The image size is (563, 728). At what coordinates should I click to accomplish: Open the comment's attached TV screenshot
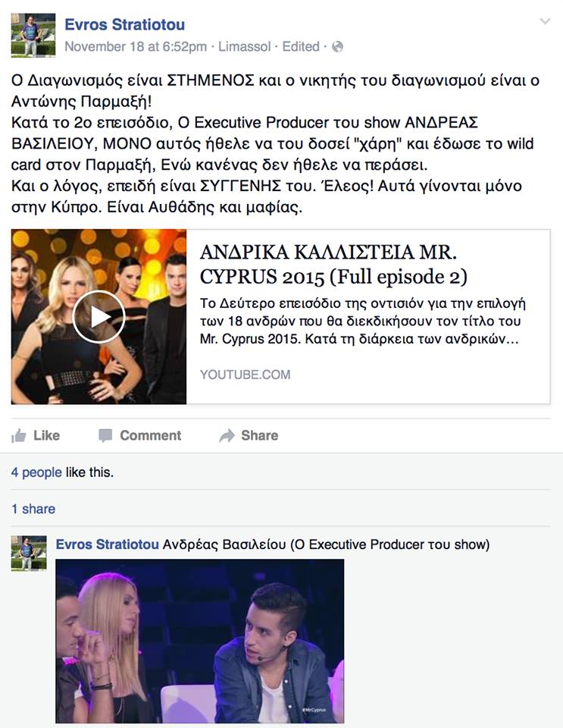pos(200,642)
